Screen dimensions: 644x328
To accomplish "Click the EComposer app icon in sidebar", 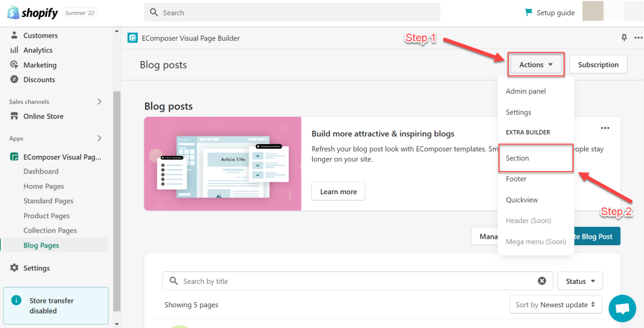I will pyautogui.click(x=14, y=157).
